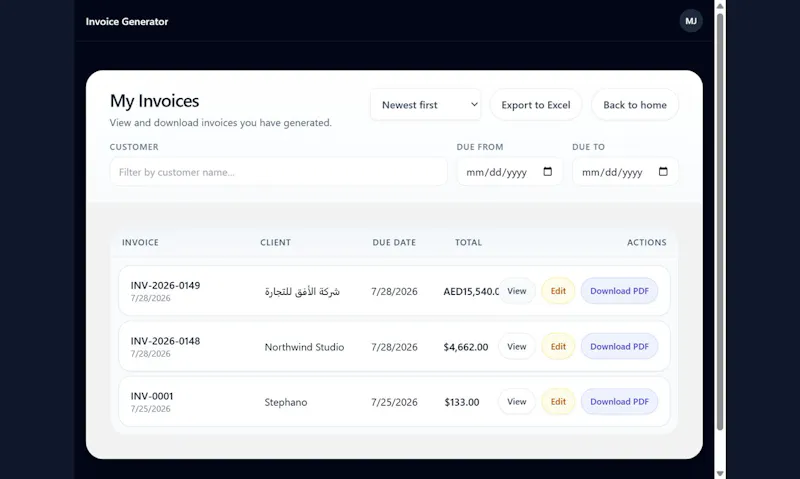Download PDF for INV-0001
The width and height of the screenshot is (800, 479).
[x=619, y=401]
